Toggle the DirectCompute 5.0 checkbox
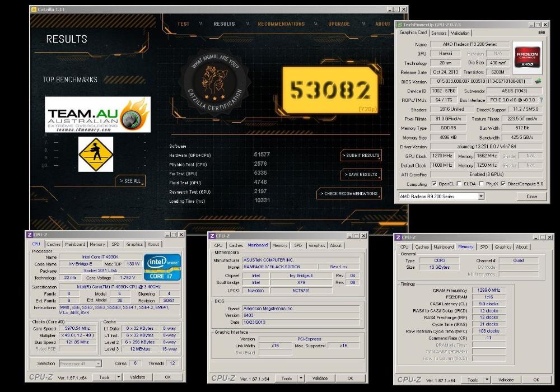The image size is (560, 392). [503, 184]
